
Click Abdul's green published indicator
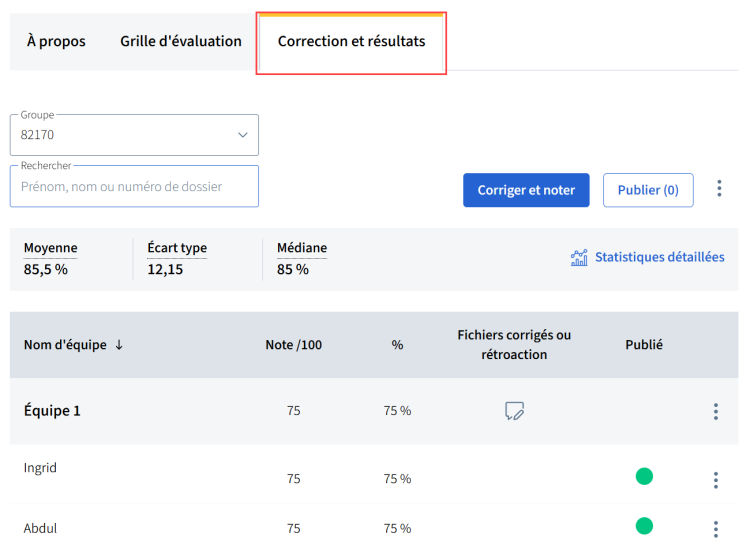[644, 526]
